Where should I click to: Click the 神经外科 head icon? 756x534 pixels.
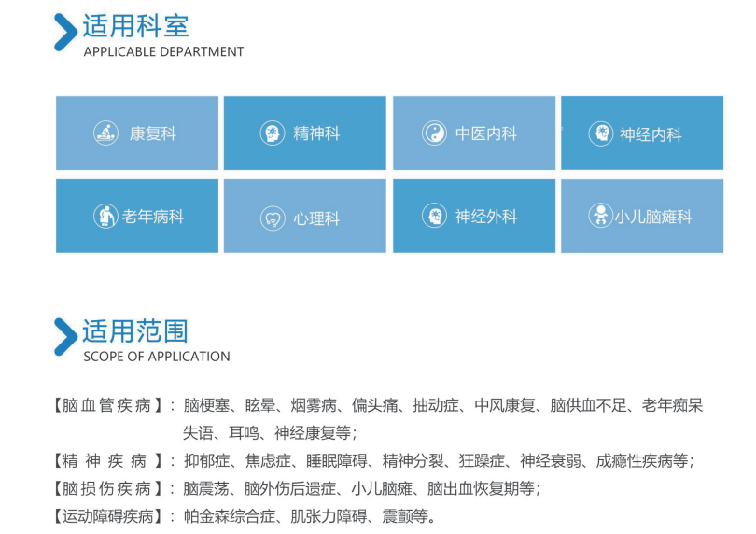(x=434, y=217)
